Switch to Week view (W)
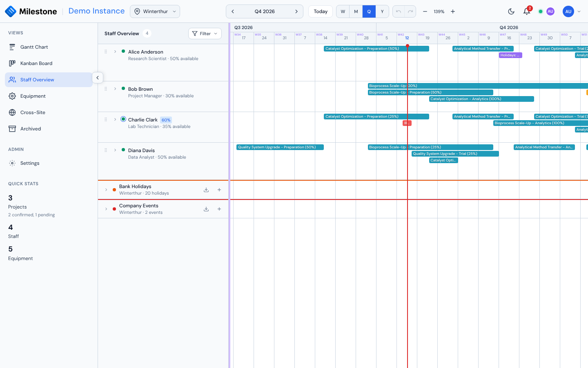 [343, 11]
